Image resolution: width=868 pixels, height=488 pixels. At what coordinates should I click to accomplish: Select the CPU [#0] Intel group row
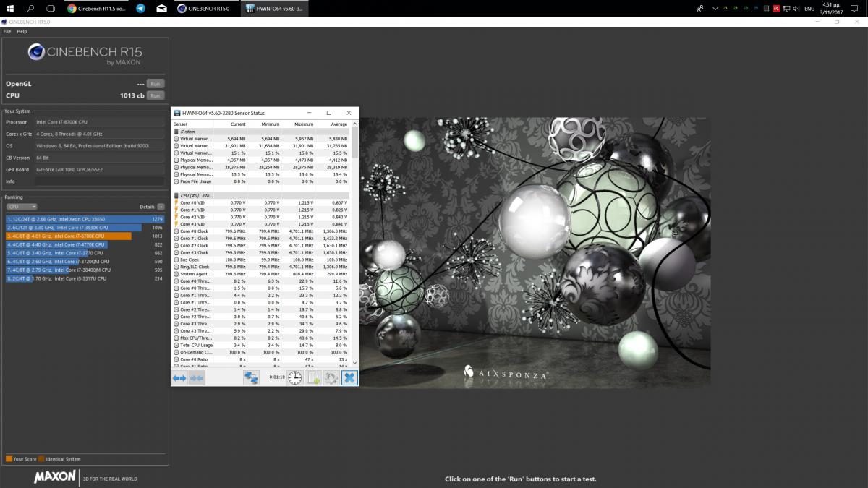261,196
